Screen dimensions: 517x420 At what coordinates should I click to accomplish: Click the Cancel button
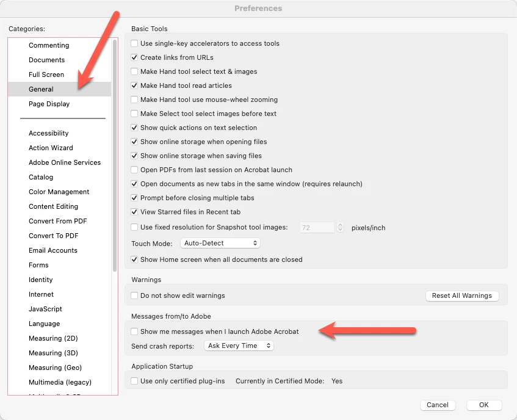[x=438, y=405]
